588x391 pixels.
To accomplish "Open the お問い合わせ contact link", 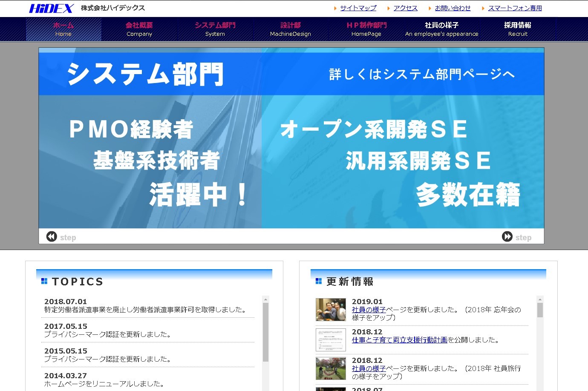I will 453,8.
